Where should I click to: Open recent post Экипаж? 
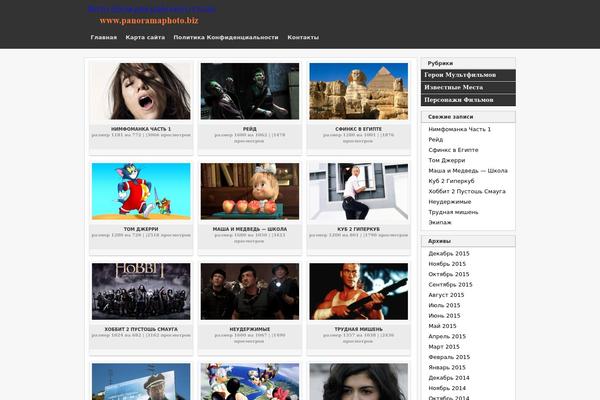pos(440,222)
